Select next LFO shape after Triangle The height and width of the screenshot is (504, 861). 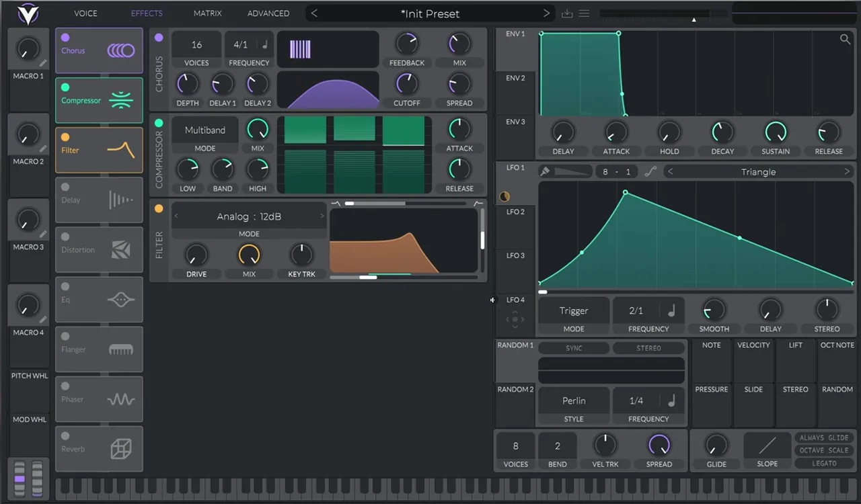(x=847, y=172)
